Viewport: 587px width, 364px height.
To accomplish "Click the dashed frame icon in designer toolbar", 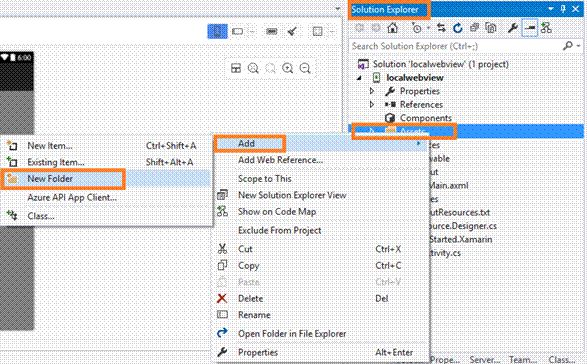I will coord(317,31).
